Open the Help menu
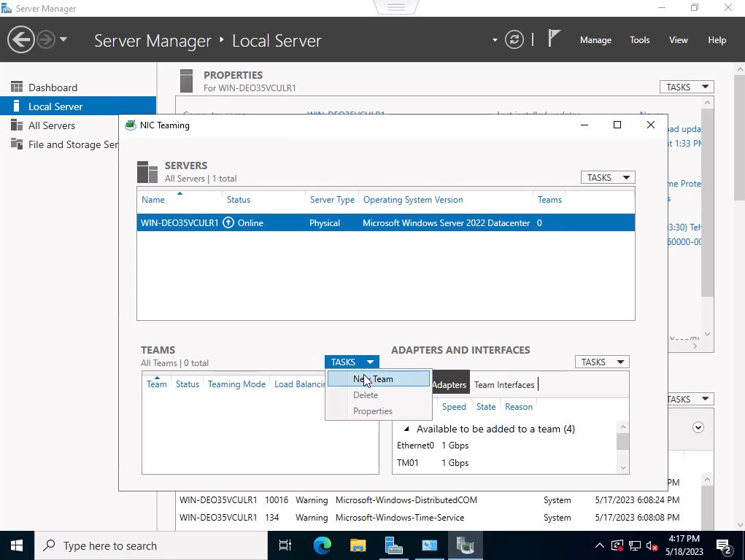This screenshot has width=745, height=560. pos(717,40)
